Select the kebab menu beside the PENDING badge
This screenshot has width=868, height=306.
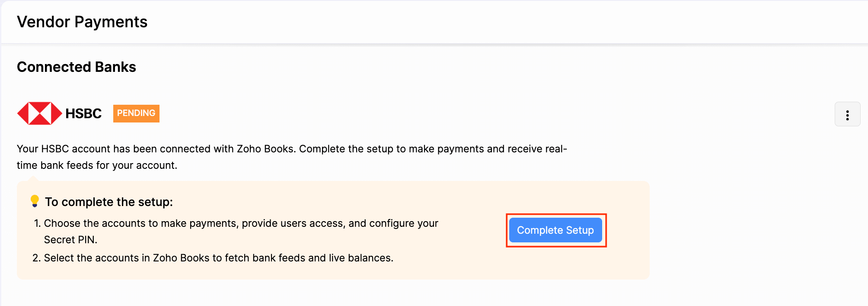coord(847,114)
